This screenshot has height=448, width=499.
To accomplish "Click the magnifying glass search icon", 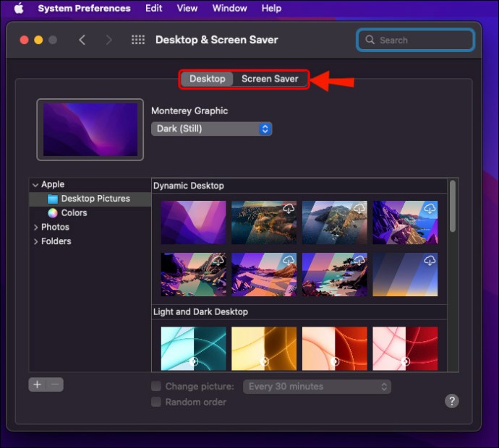I will [x=370, y=40].
